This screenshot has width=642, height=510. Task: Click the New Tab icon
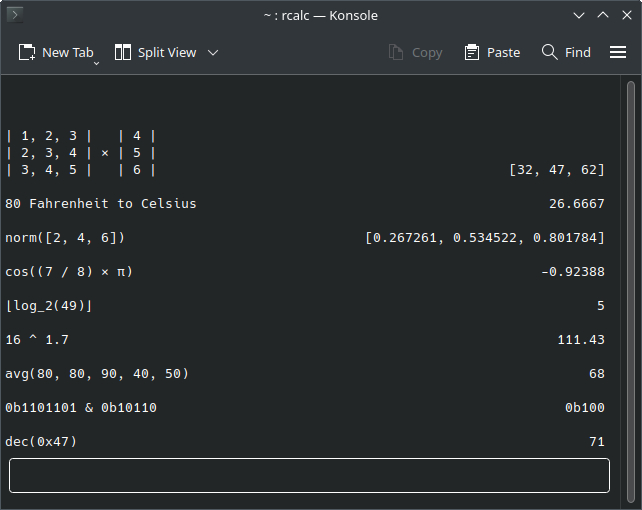tap(27, 52)
